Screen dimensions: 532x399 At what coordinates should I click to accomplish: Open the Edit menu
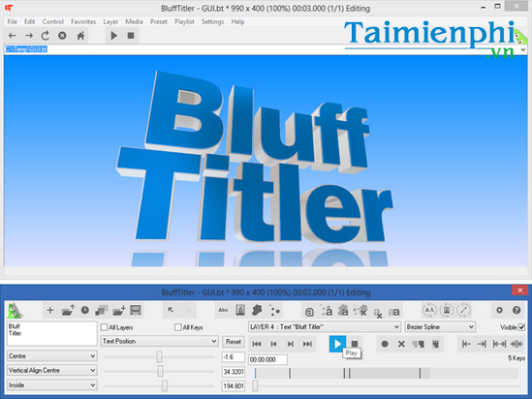click(x=29, y=21)
